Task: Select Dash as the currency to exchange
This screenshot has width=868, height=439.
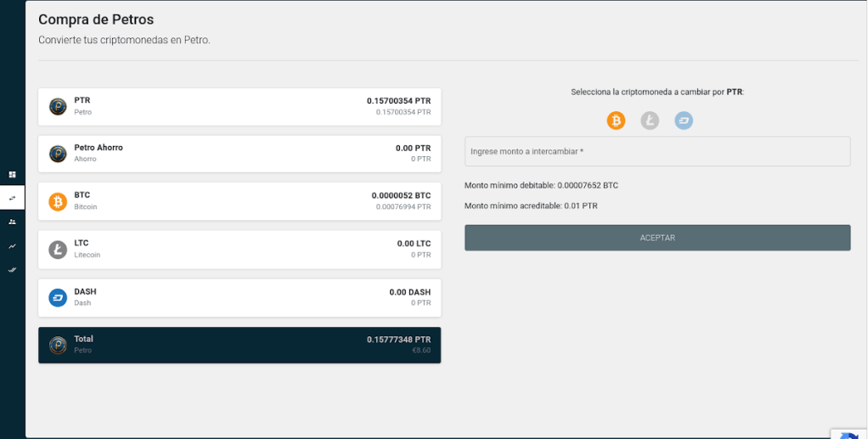Action: click(x=684, y=121)
